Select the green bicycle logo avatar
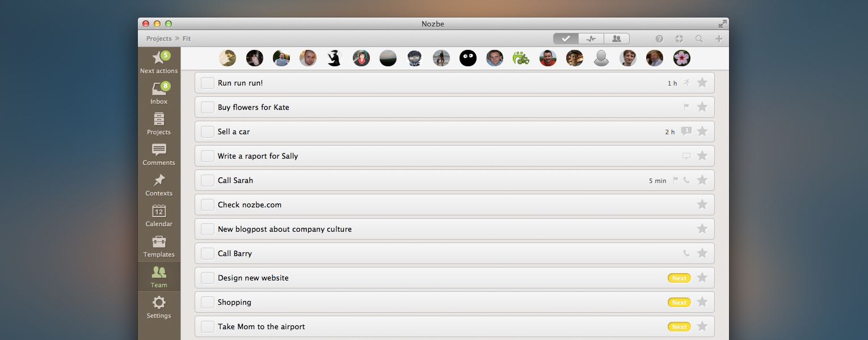 tap(521, 58)
